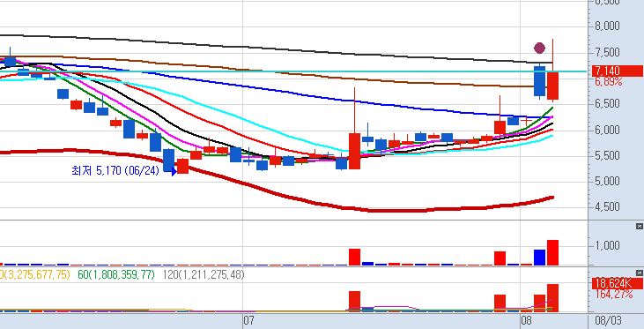Click the 5,000 price axis label

[x=607, y=182]
